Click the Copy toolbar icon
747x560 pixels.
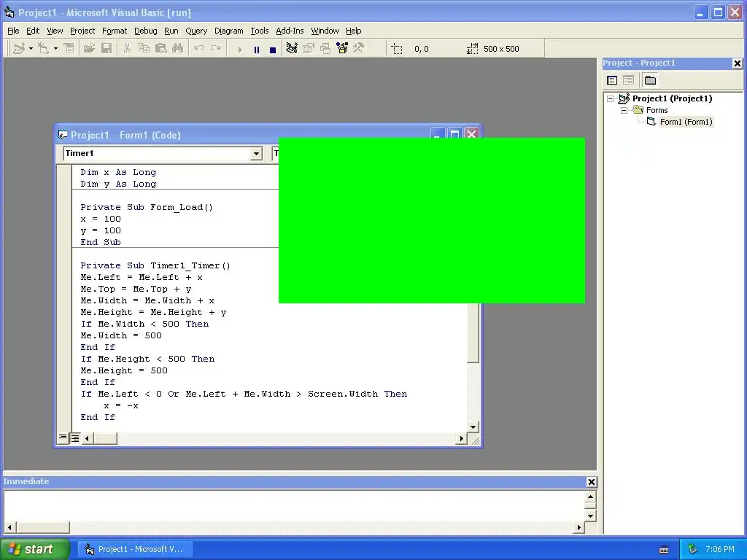click(144, 49)
